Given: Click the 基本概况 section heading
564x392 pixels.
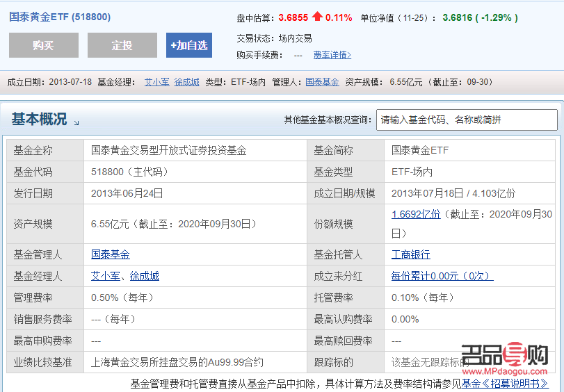Looking at the screenshot, I should [39, 119].
